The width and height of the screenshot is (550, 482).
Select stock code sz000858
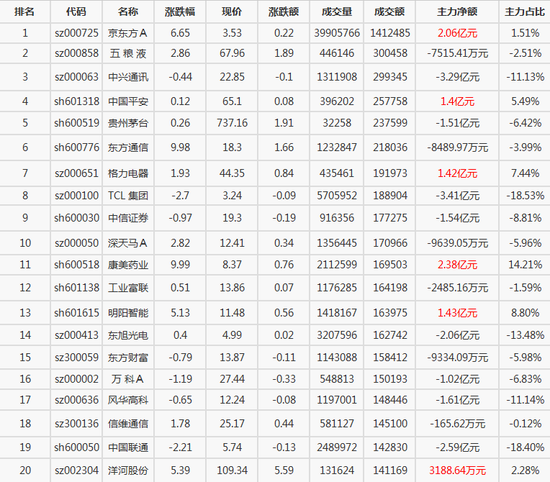click(x=76, y=53)
